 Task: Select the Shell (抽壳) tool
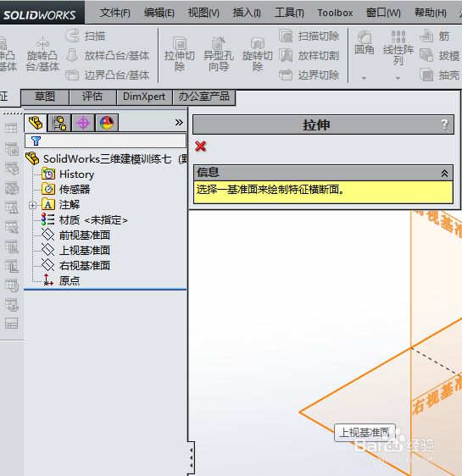[x=439, y=75]
